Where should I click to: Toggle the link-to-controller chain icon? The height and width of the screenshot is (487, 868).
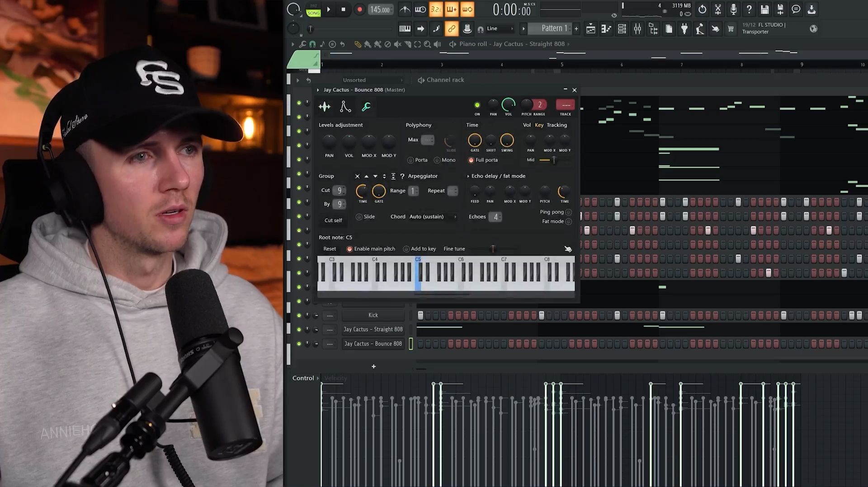click(451, 29)
